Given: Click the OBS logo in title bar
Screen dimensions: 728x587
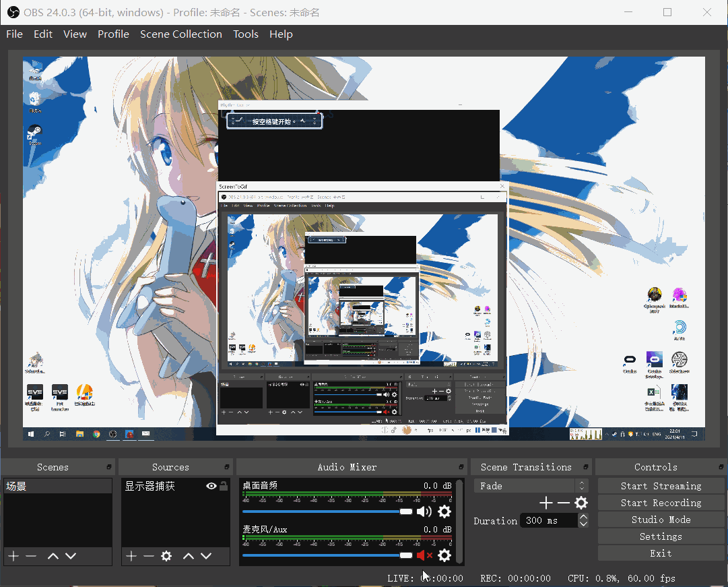Looking at the screenshot, I should click(x=13, y=13).
